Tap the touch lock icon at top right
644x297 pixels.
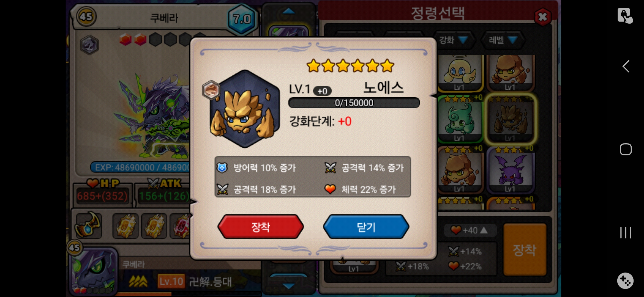625,16
